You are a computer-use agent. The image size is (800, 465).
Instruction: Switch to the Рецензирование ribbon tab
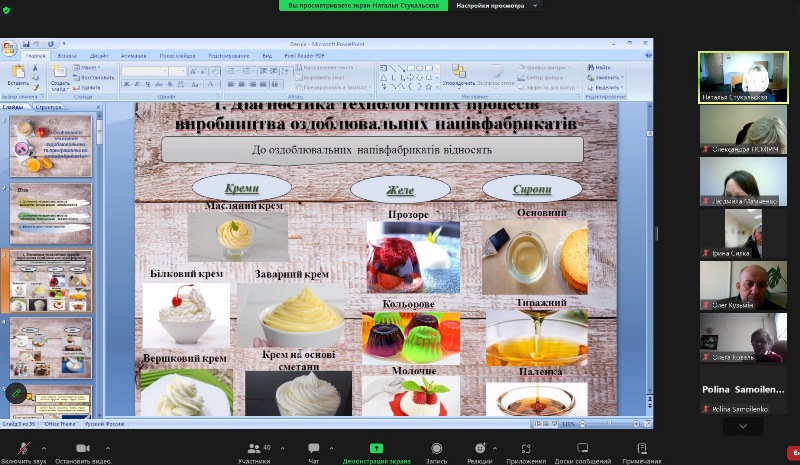[229, 56]
